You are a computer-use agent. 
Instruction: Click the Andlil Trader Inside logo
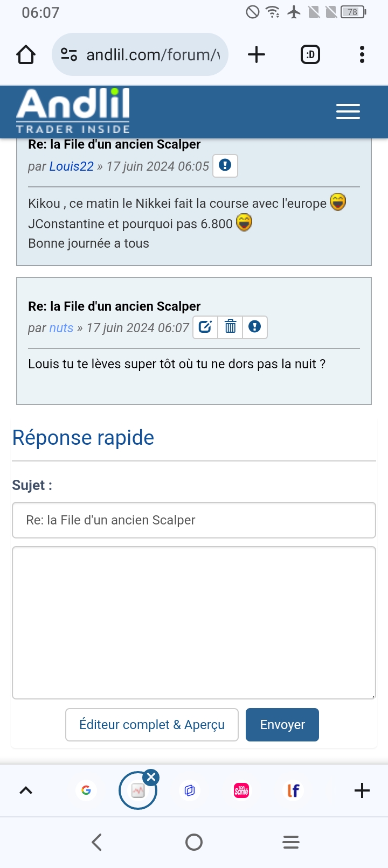pyautogui.click(x=73, y=111)
